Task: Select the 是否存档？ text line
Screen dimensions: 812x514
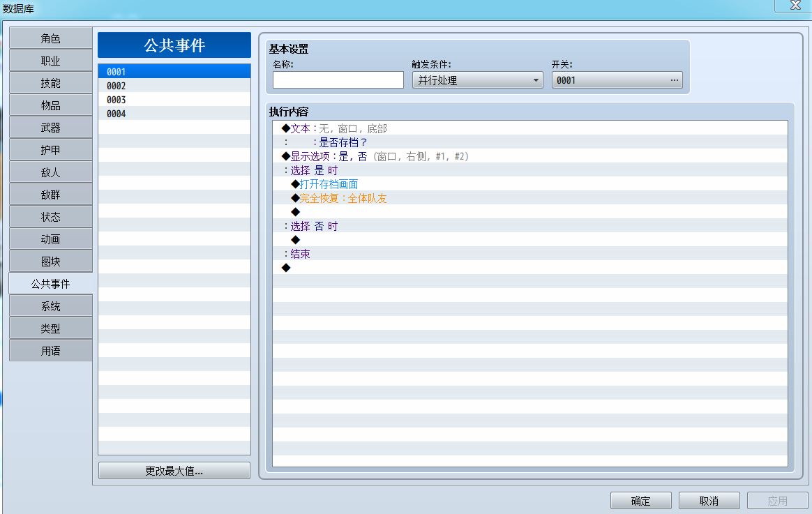Action: point(530,142)
